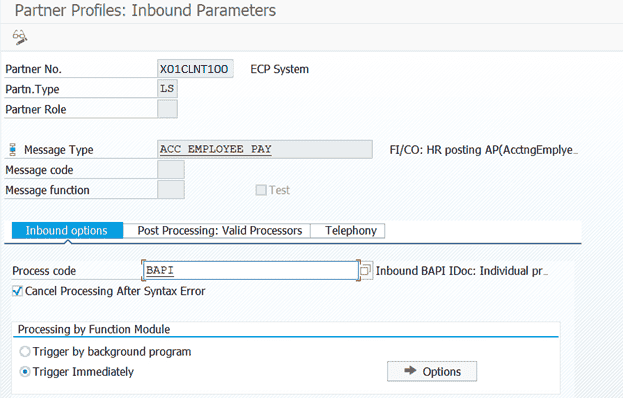Uncheck Cancel Processing After Syntax Error
Image resolution: width=623 pixels, height=399 pixels.
tap(17, 291)
